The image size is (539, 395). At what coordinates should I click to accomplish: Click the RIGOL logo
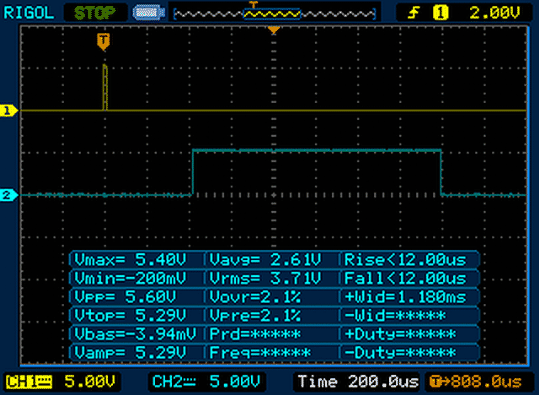click(x=29, y=13)
